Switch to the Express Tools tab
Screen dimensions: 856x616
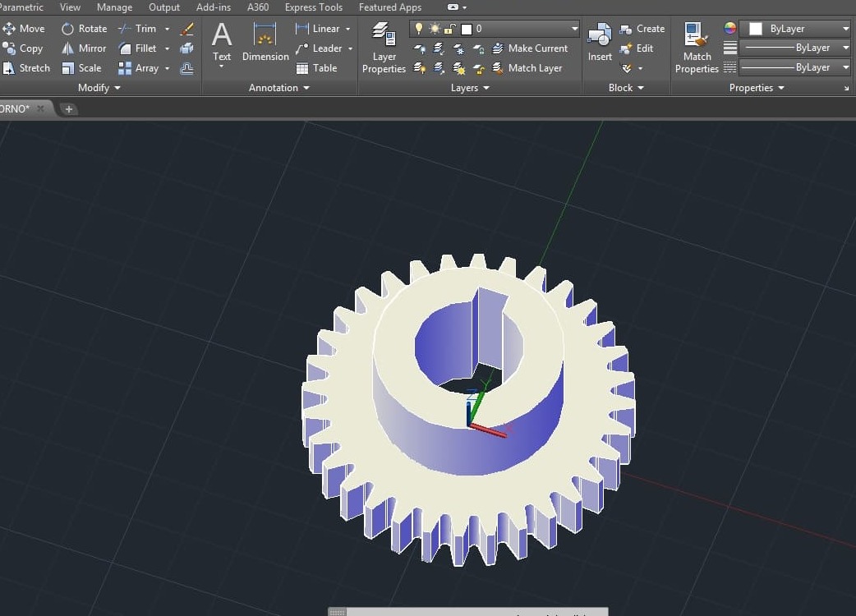tap(313, 7)
